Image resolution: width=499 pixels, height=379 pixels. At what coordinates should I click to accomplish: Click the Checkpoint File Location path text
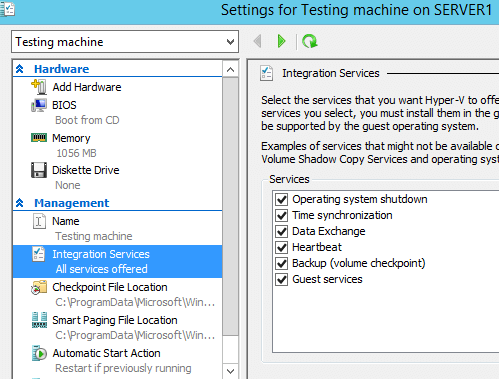pos(135,302)
